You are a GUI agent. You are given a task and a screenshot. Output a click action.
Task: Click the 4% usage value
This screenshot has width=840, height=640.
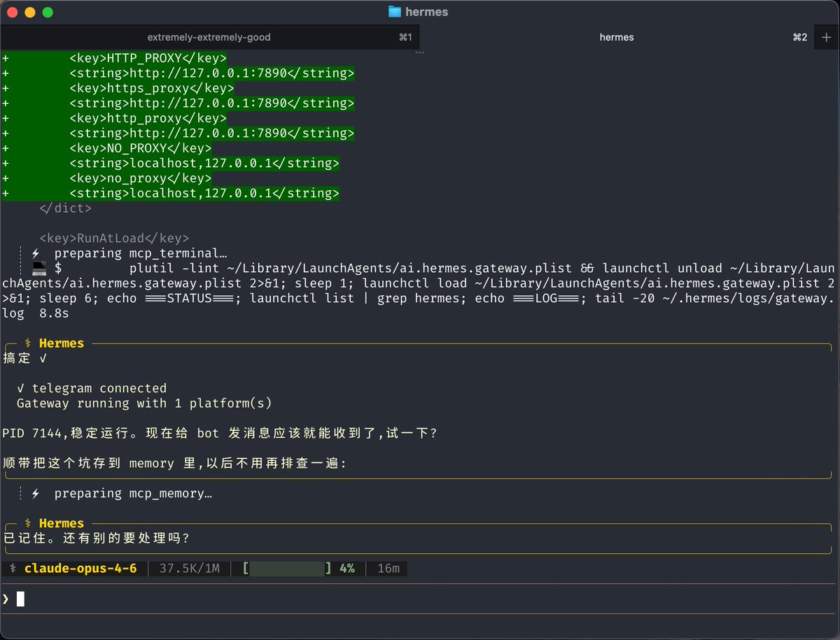click(347, 569)
